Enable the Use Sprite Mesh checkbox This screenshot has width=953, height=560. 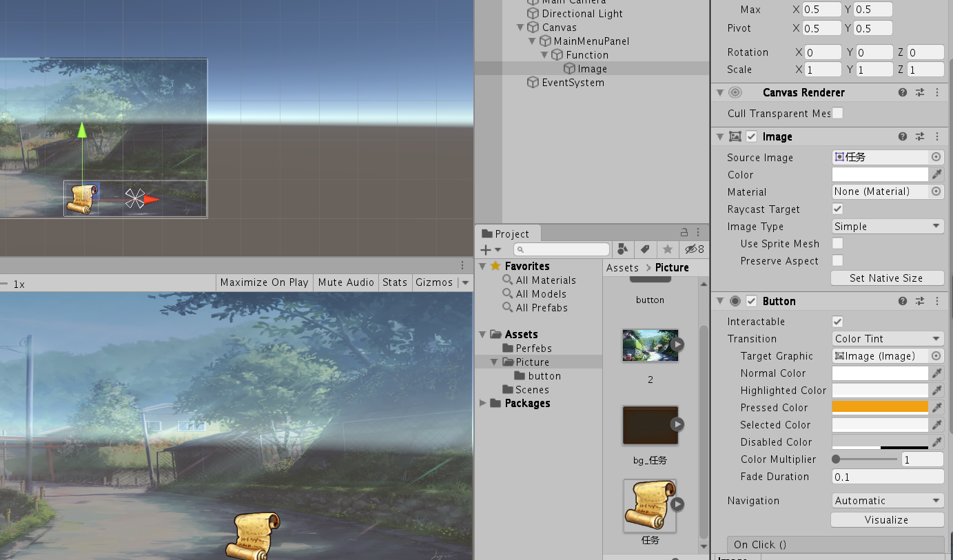pyautogui.click(x=838, y=243)
